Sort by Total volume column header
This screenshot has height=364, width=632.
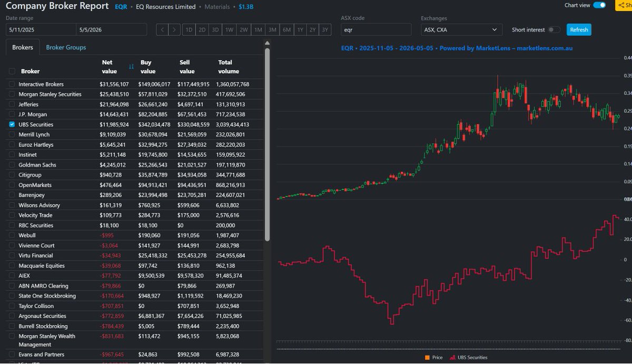tap(229, 67)
